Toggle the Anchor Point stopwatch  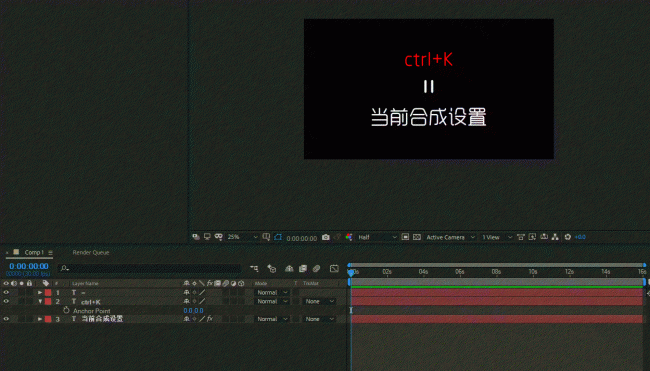coord(66,310)
